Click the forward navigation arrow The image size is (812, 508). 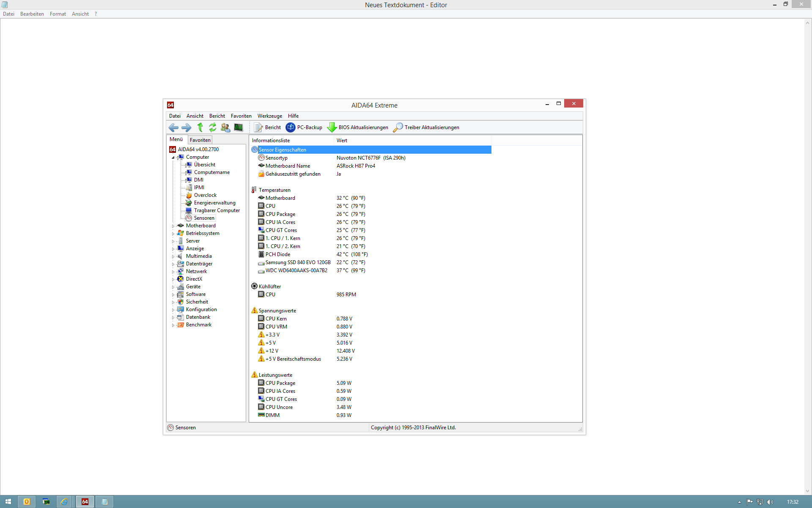pos(187,127)
